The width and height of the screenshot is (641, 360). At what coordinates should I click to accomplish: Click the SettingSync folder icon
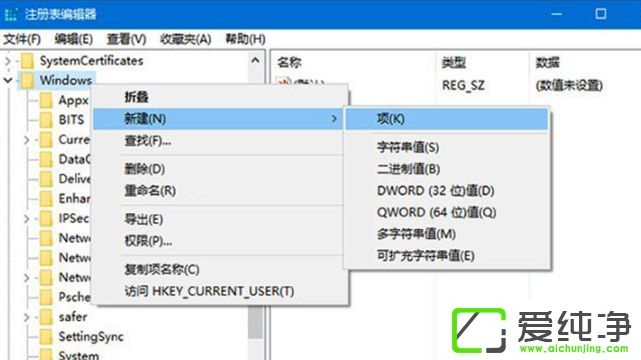[46, 337]
